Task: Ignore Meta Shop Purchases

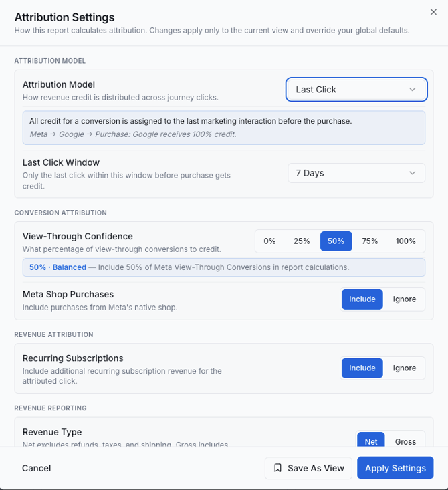Action: tap(405, 299)
